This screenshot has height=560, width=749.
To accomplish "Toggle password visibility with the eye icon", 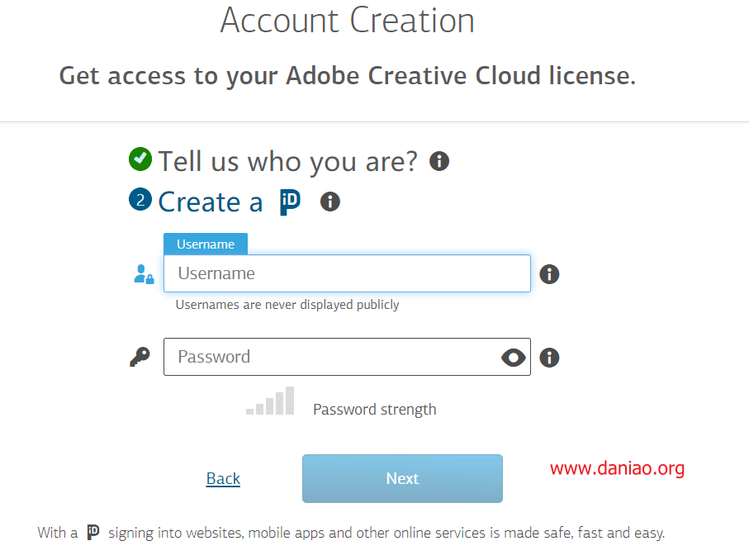I will (514, 358).
